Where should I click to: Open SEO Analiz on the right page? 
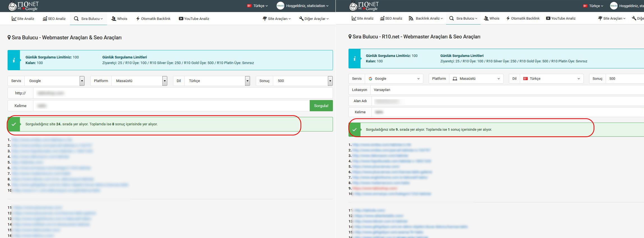(391, 18)
